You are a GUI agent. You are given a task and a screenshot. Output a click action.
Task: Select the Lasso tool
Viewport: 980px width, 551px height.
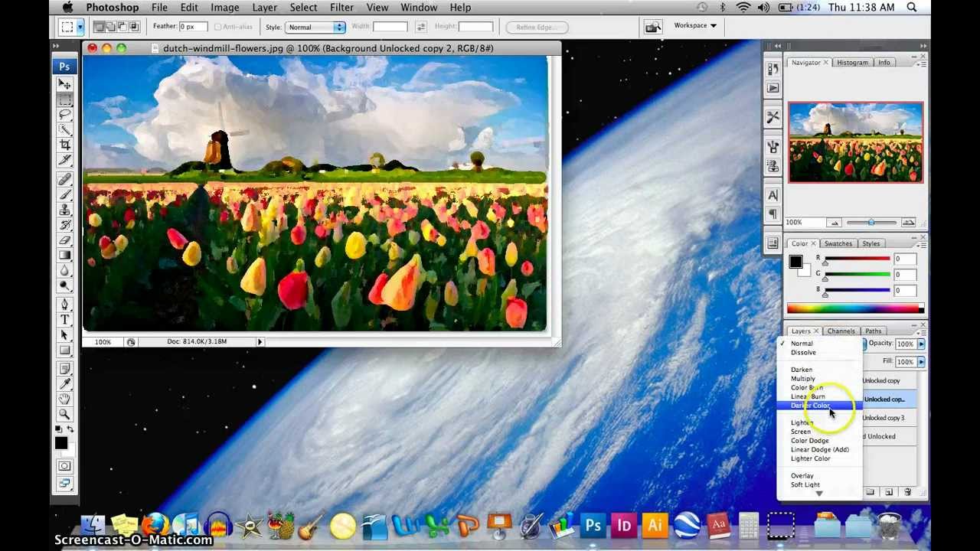[64, 115]
